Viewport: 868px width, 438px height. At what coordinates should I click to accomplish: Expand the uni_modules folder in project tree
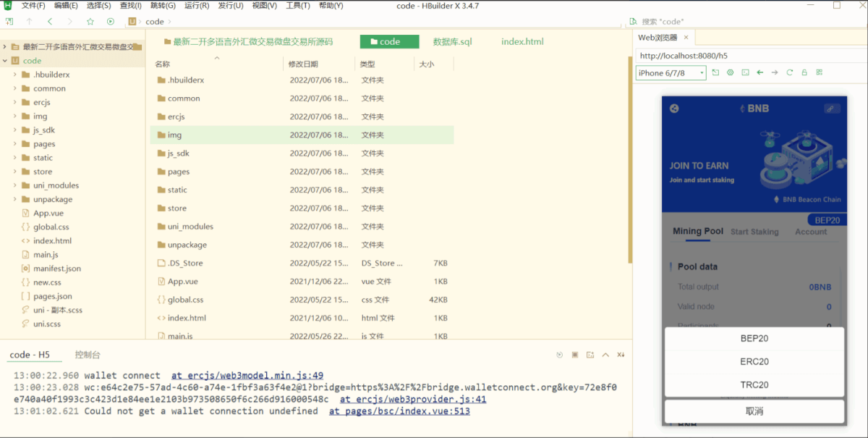14,185
